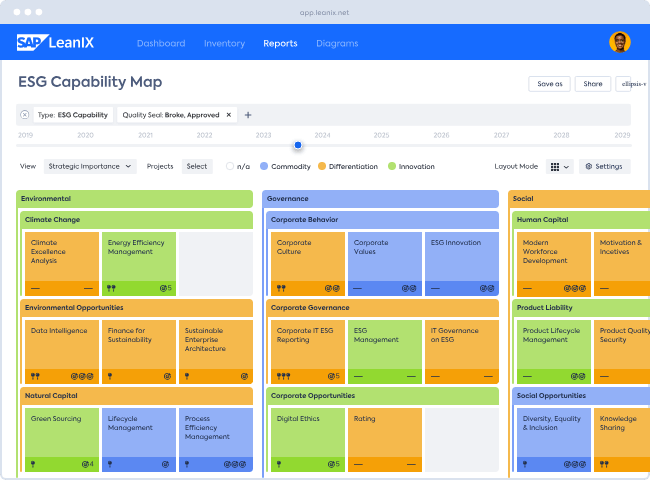Open the user profile avatar

point(619,42)
